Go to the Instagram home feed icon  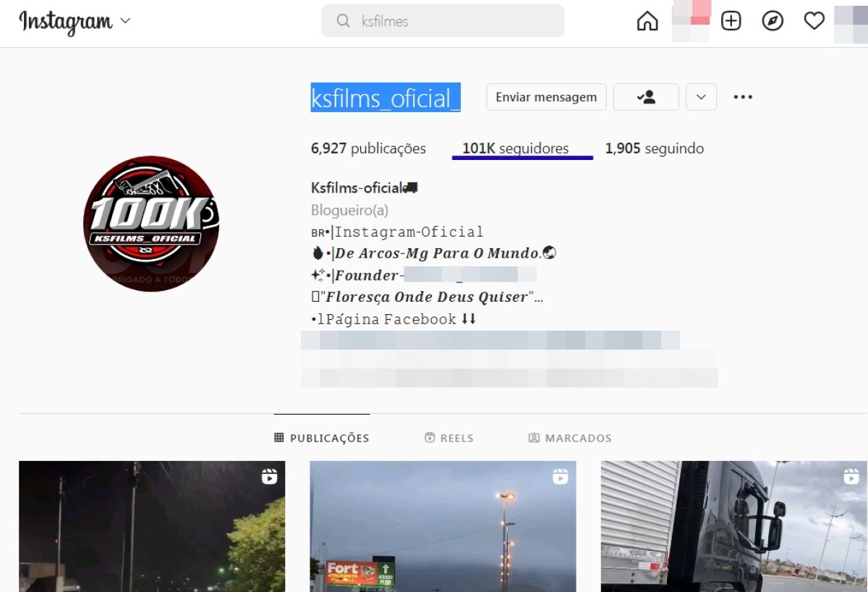click(x=647, y=22)
